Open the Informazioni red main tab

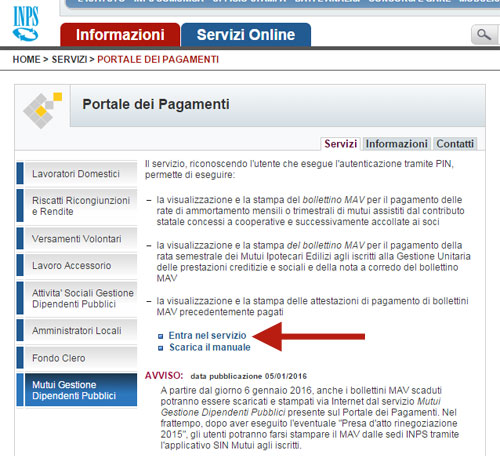(120, 35)
